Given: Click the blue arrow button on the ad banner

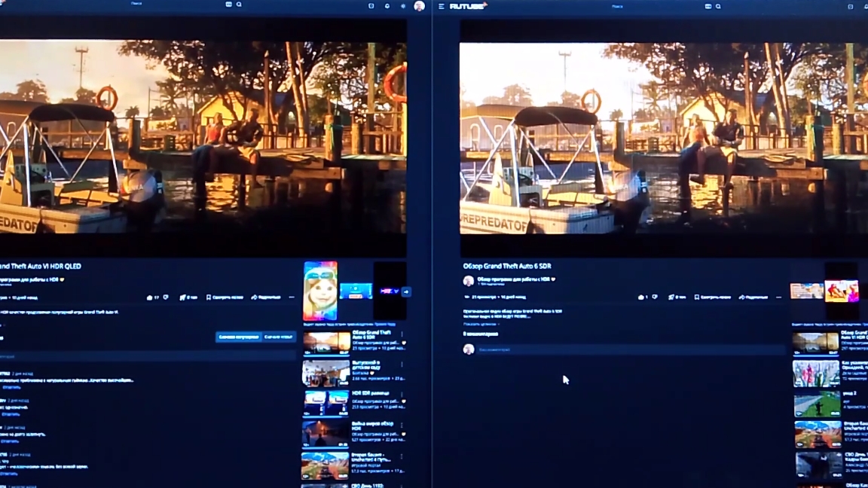Looking at the screenshot, I should tap(406, 291).
